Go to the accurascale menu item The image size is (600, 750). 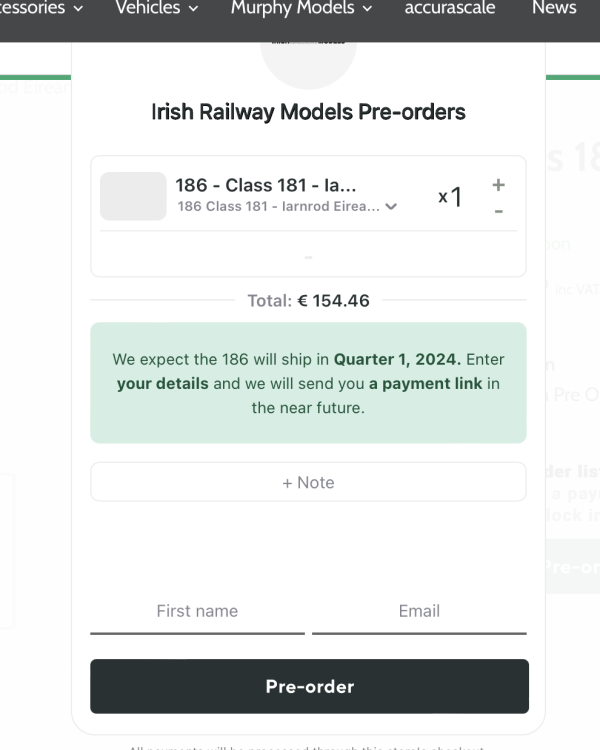tap(450, 9)
